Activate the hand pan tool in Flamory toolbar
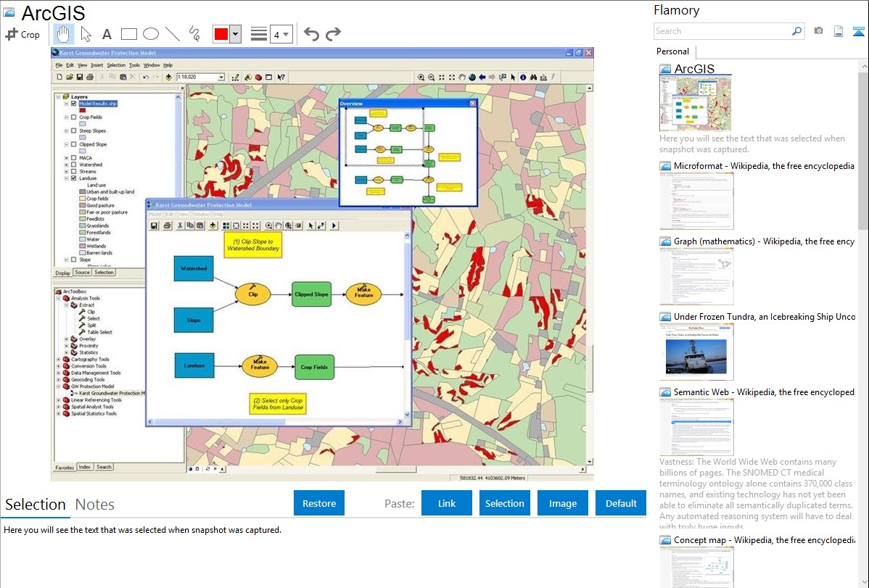869x588 pixels. tap(63, 34)
